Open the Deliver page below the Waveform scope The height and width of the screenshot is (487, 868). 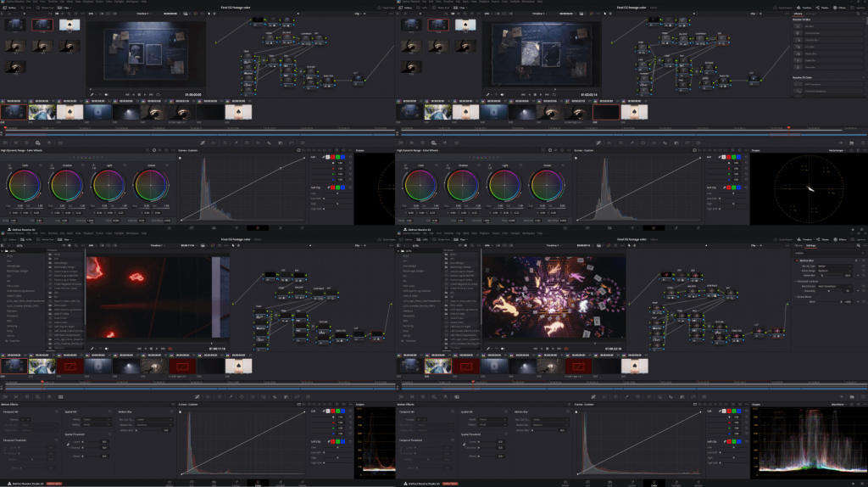tap(698, 483)
